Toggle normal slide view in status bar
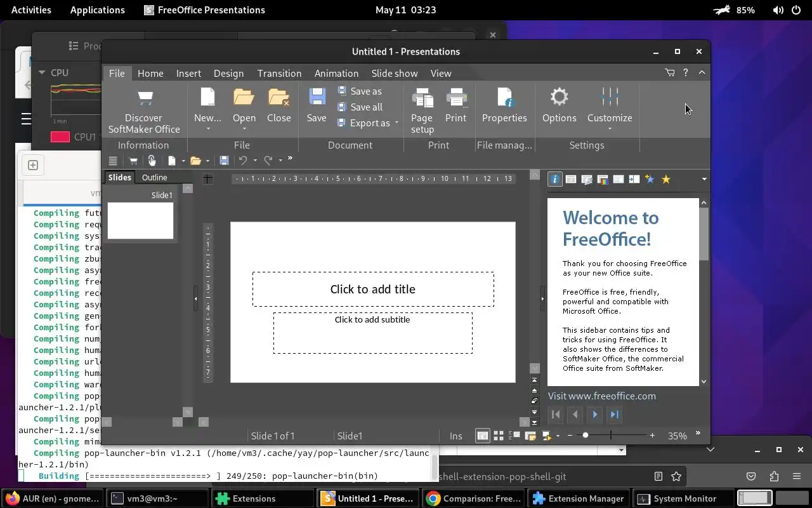The image size is (812, 508). tap(483, 436)
